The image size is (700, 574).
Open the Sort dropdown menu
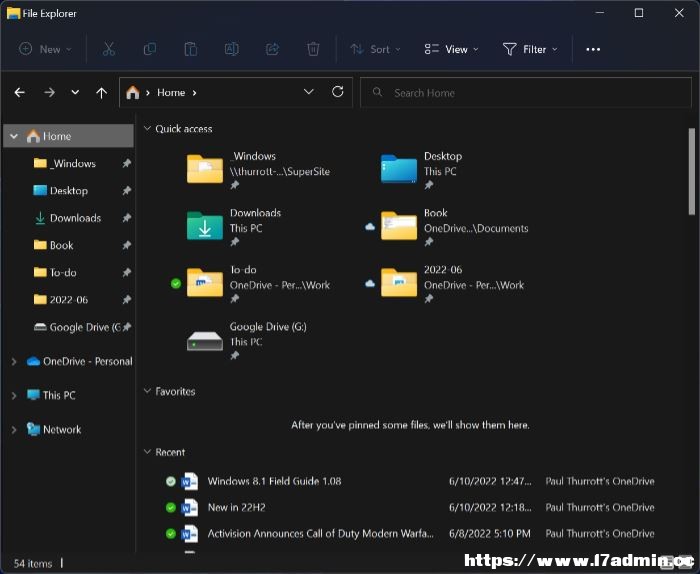375,49
